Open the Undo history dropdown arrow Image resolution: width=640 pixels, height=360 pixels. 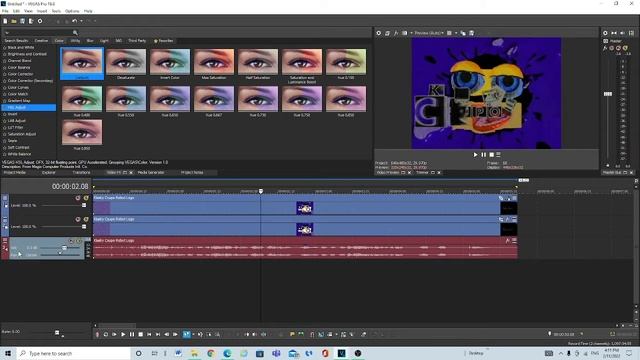(x=81, y=21)
